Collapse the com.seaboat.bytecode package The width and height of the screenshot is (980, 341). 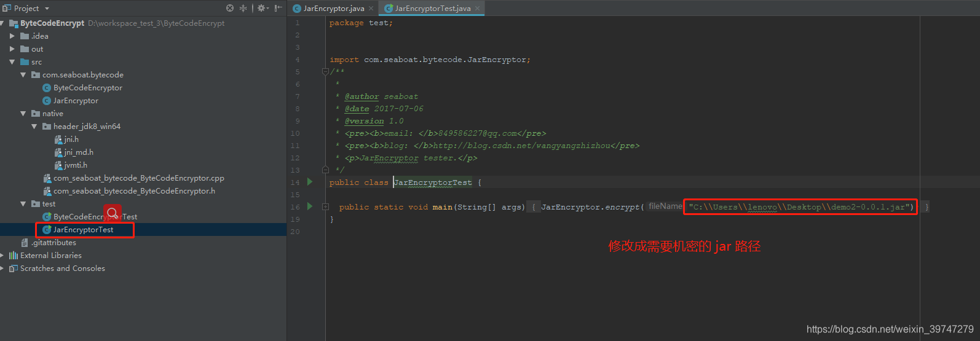23,75
